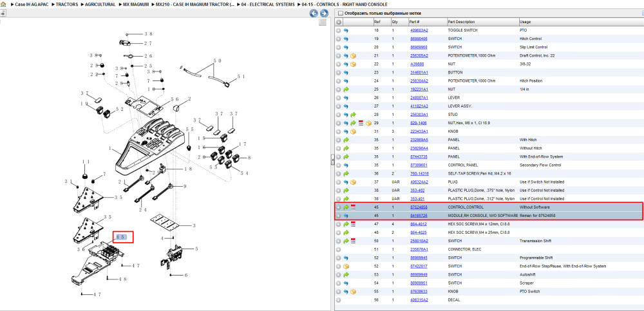Image resolution: width=644 pixels, height=311 pixels.
Task: Select callout 51 in the diagram
Action: pyautogui.click(x=241, y=76)
